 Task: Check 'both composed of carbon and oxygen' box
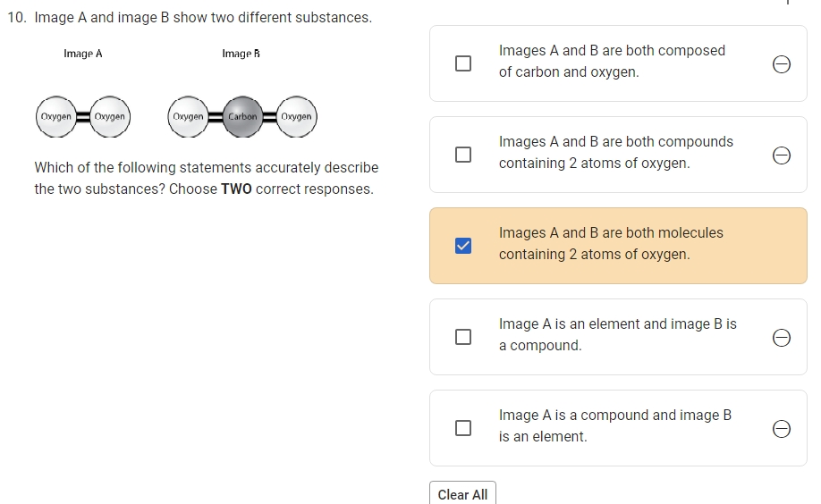463,63
